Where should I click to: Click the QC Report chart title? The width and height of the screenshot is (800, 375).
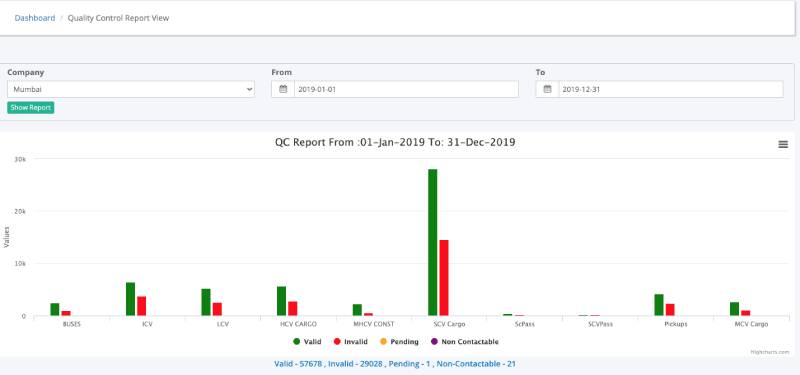(395, 142)
